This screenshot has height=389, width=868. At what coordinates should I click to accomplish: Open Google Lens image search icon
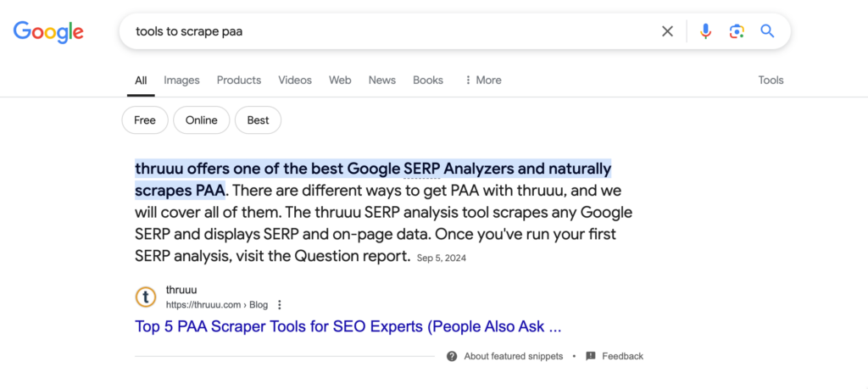tap(737, 31)
